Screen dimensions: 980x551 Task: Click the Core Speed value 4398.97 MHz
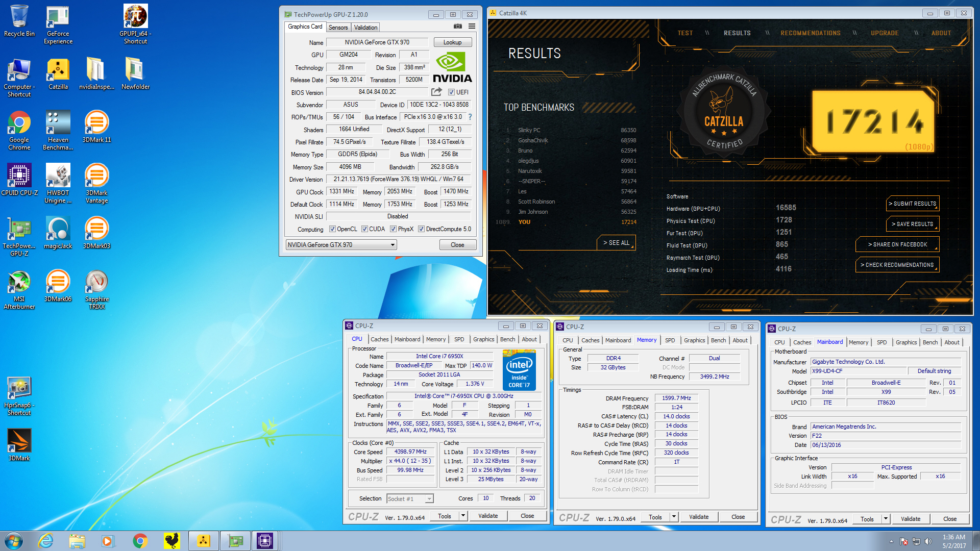(x=410, y=452)
